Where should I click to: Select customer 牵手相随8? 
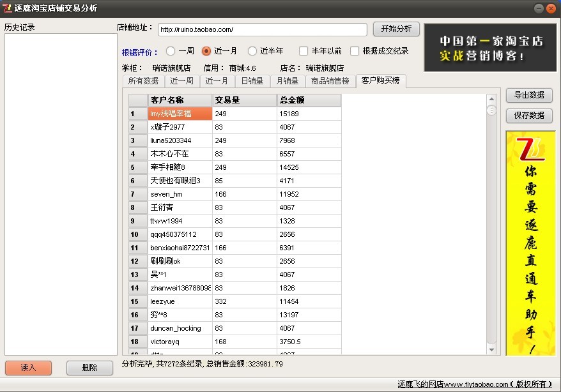pyautogui.click(x=180, y=167)
